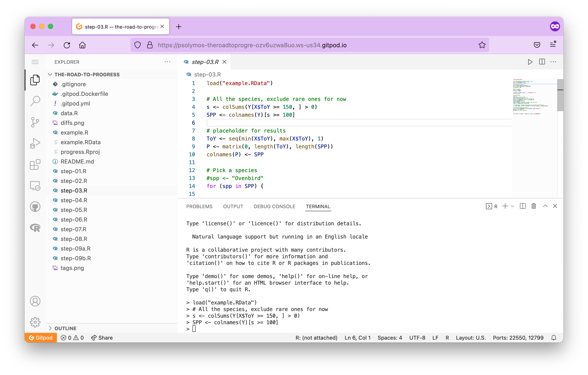
Task: Open the GitHub view in activity bar
Action: [x=35, y=207]
